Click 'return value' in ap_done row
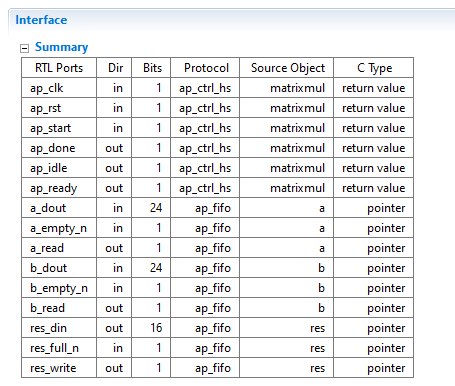This screenshot has width=455, height=386. pos(374,148)
